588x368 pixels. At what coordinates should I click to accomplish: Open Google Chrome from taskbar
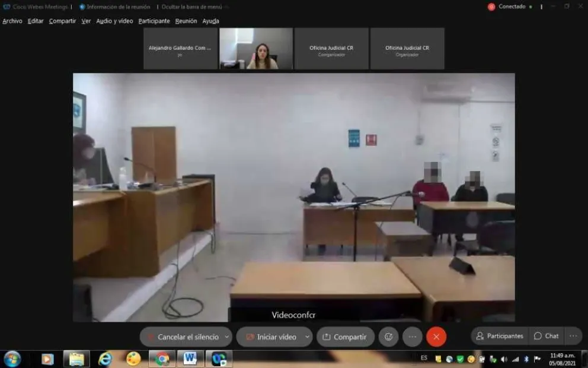pos(162,359)
